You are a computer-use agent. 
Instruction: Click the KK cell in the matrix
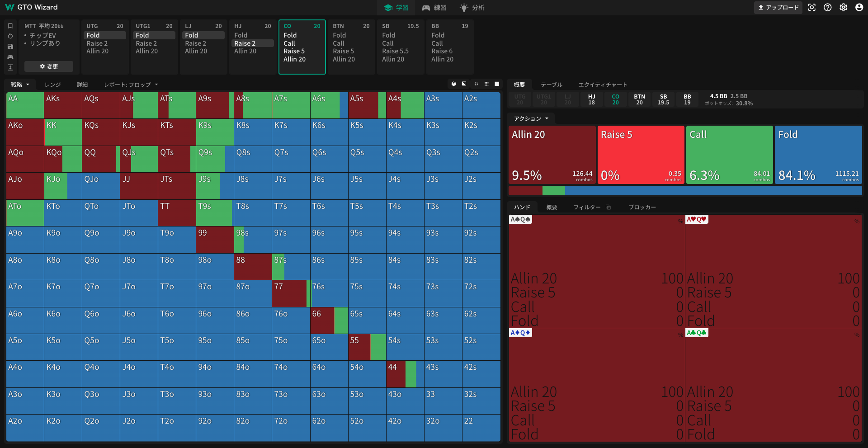coord(63,132)
